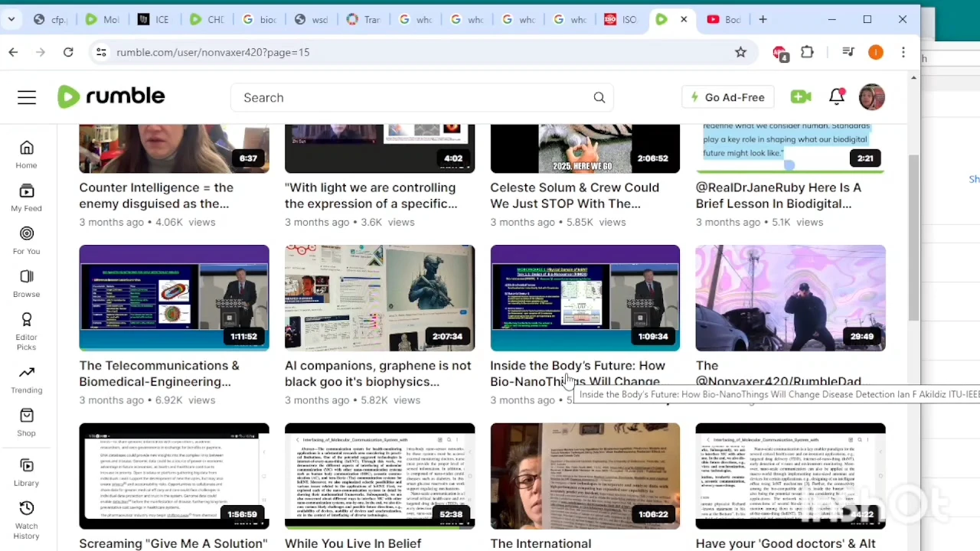980x551 pixels.
Task: Switch to the ICE tab
Action: click(x=153, y=19)
